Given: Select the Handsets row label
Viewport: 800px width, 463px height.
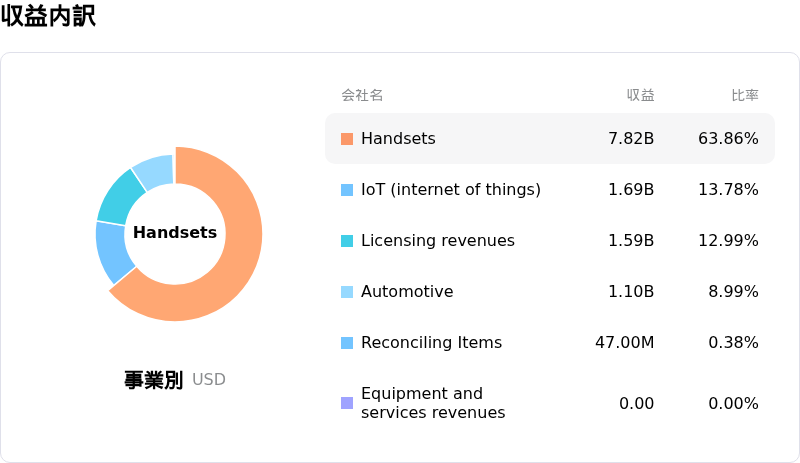Looking at the screenshot, I should click(x=398, y=138).
